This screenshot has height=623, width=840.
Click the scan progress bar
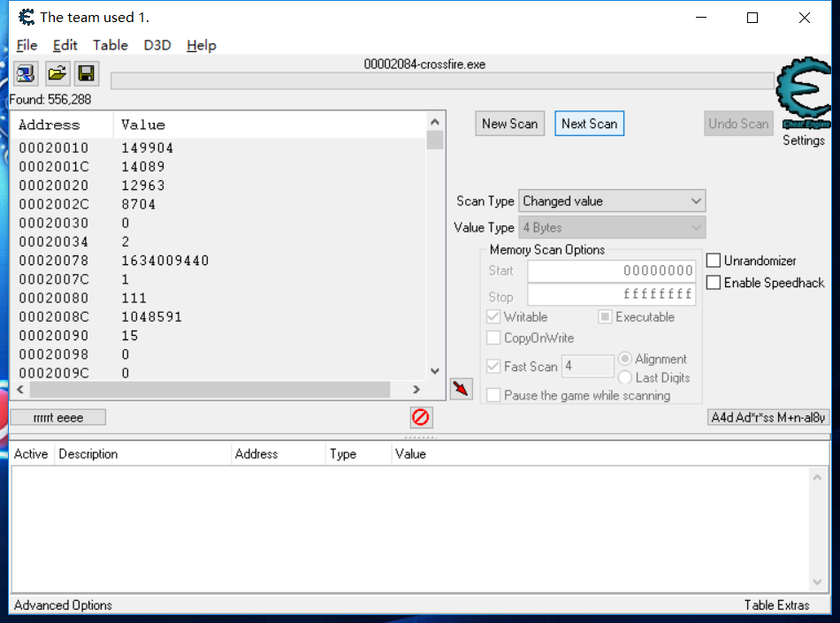coord(442,81)
